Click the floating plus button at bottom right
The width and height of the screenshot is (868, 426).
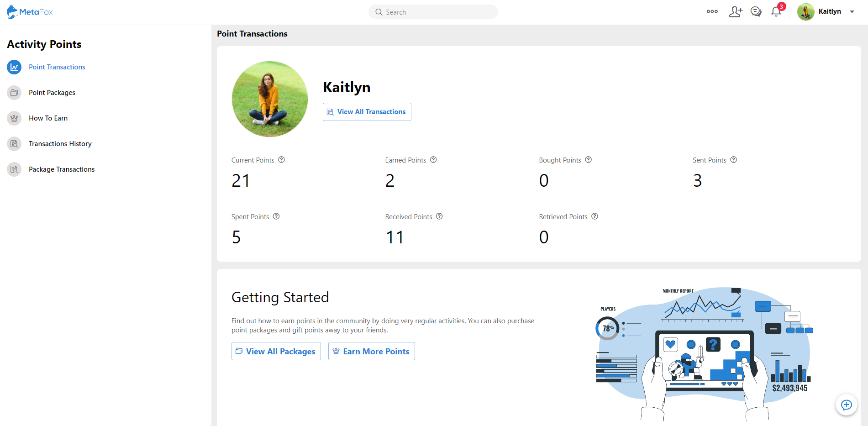coord(846,405)
